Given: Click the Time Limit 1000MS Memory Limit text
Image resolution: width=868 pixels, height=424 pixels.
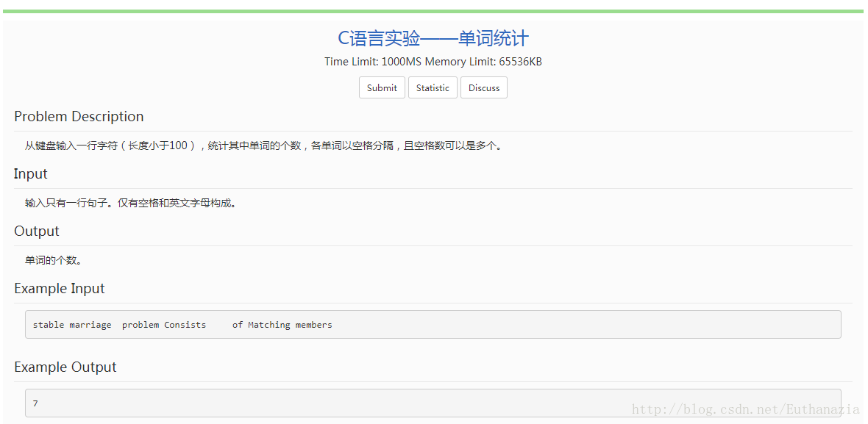Looking at the screenshot, I should pos(433,62).
